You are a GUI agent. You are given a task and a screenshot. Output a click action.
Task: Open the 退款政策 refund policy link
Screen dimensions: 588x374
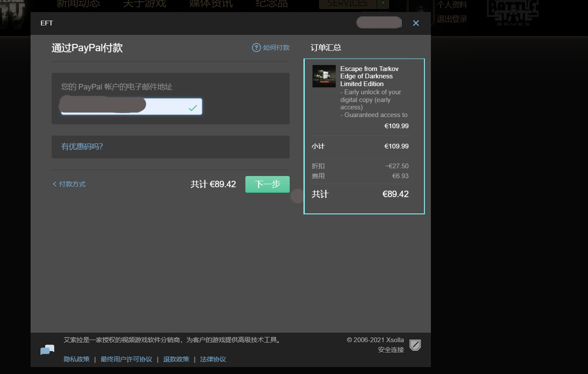pyautogui.click(x=176, y=359)
